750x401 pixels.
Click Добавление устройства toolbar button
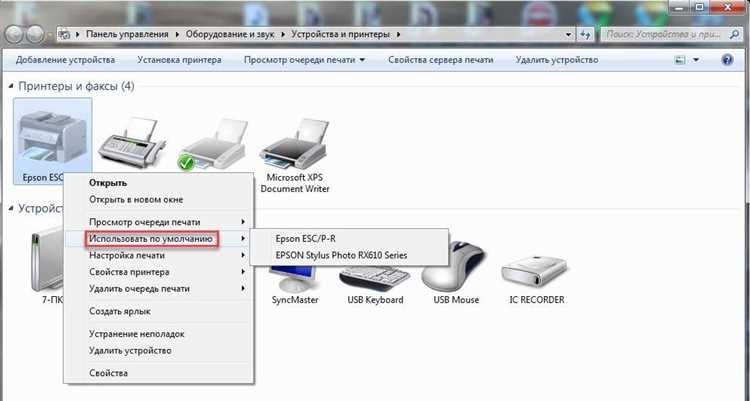pos(65,60)
